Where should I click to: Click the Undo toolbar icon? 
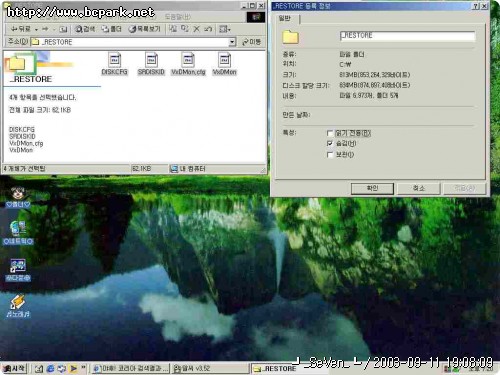coord(208,29)
